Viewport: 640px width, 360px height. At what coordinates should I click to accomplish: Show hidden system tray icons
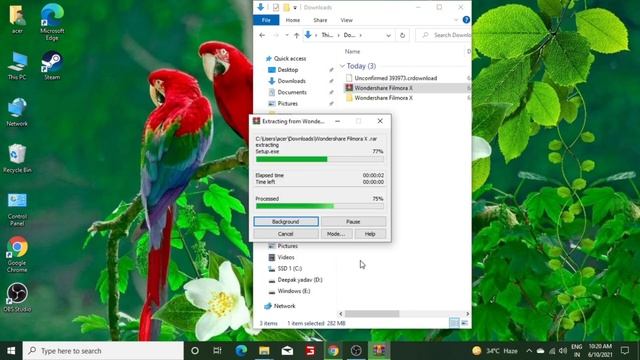coord(529,351)
